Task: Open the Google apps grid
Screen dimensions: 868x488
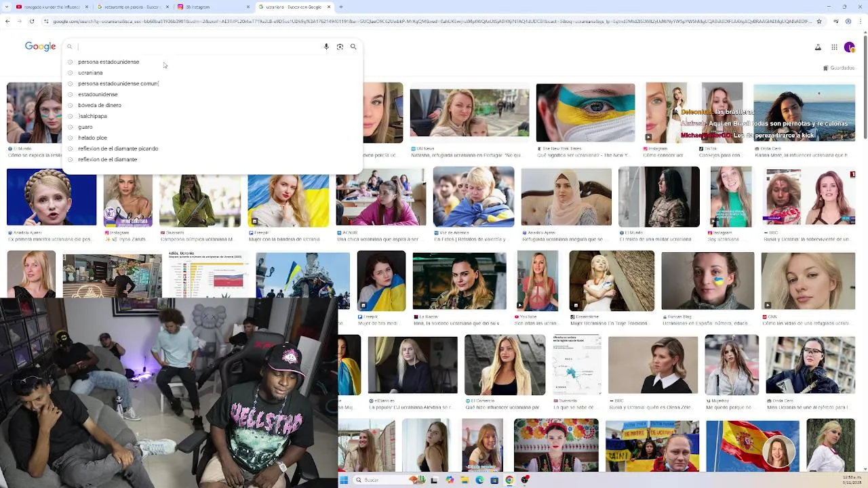Action: (x=834, y=47)
